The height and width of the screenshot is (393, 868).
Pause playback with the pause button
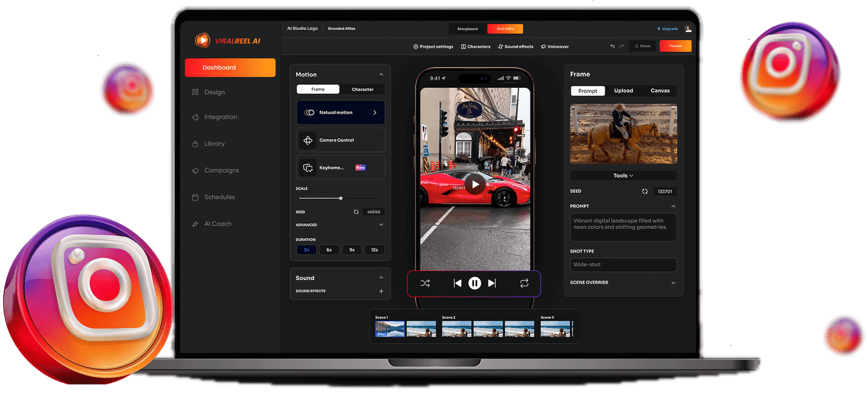(475, 283)
